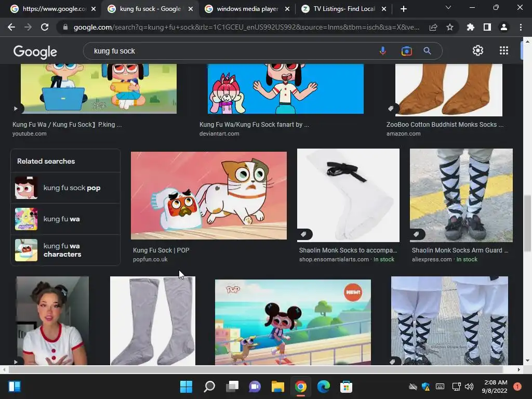Open the youtube Kung Fu Wa laptop image

coord(98,88)
